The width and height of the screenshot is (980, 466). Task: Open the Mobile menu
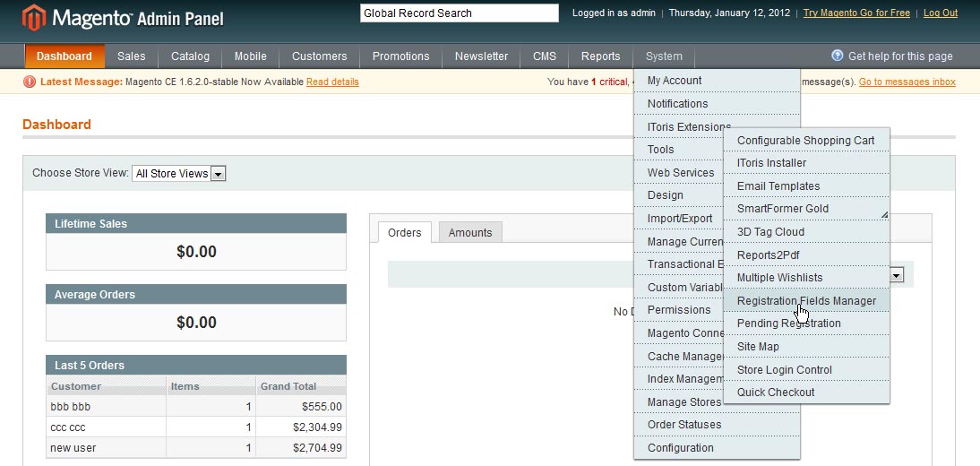click(251, 56)
